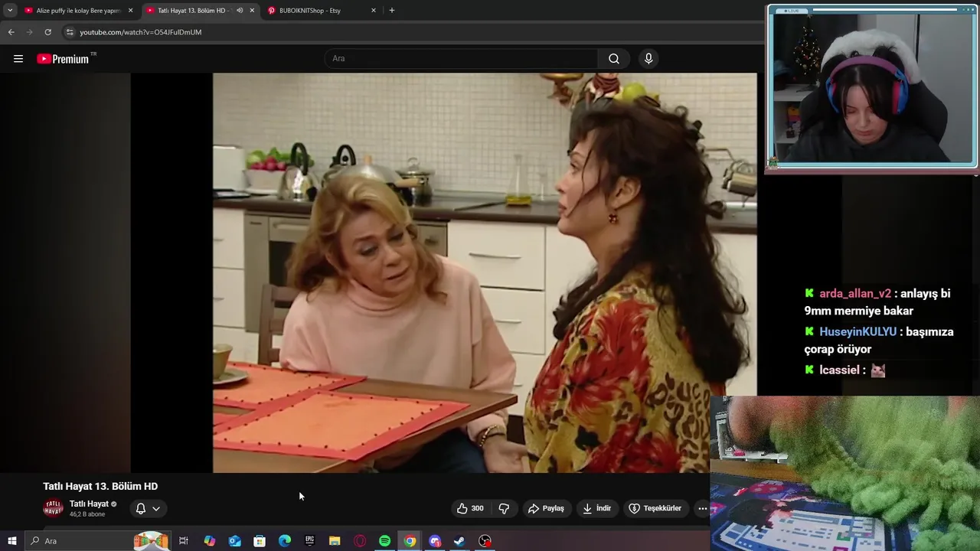Send thanks via the Teşekkürler button
980x551 pixels.
click(x=655, y=508)
